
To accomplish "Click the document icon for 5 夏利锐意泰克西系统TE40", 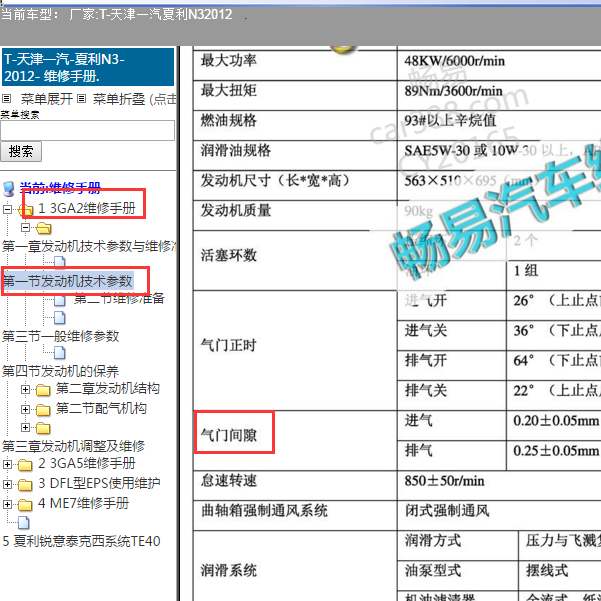I will click(x=24, y=522).
